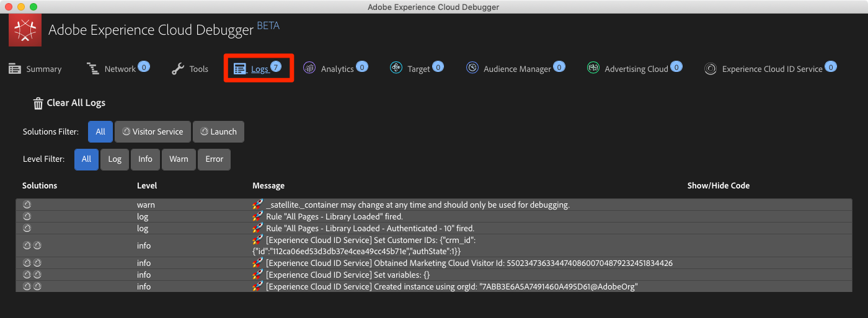
Task: Click the warn level cell
Action: pos(146,205)
